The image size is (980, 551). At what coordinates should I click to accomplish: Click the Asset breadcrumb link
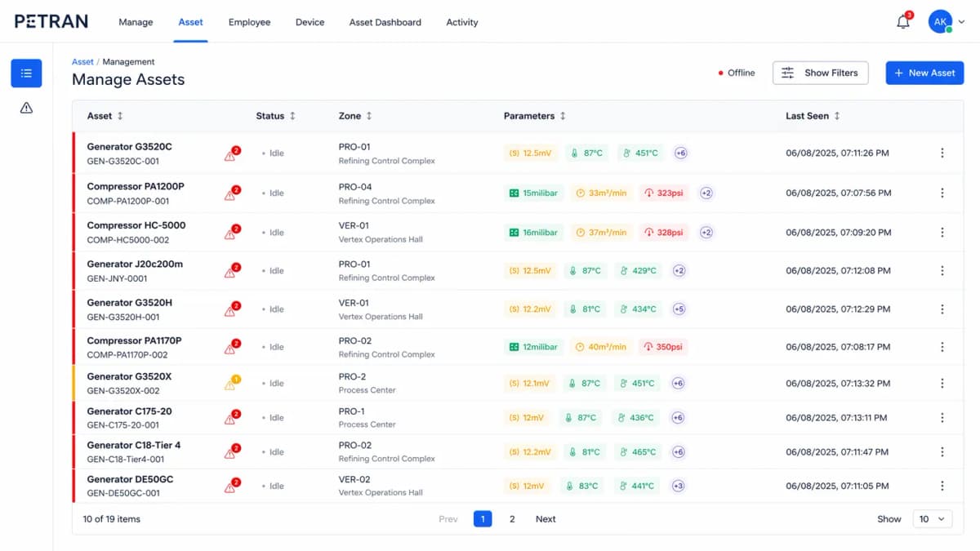click(x=82, y=61)
